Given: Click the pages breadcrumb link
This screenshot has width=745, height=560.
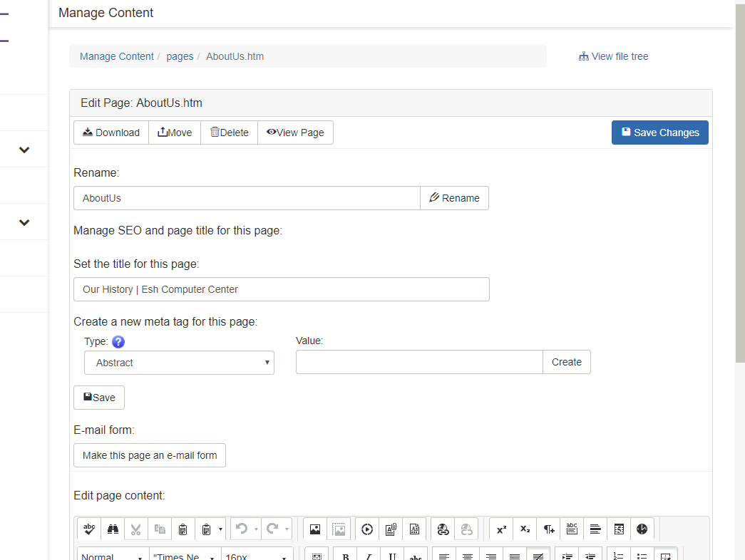Looking at the screenshot, I should (x=180, y=56).
